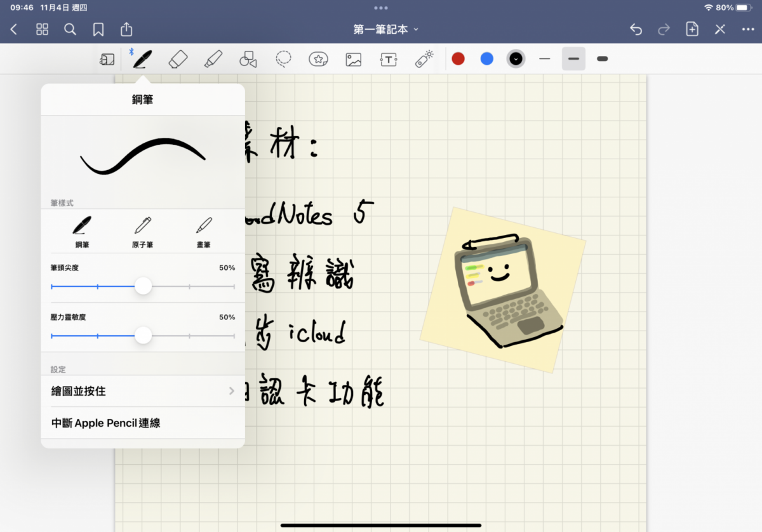The height and width of the screenshot is (532, 762).
Task: Tap the 09:46 clock in status bar
Action: point(22,8)
